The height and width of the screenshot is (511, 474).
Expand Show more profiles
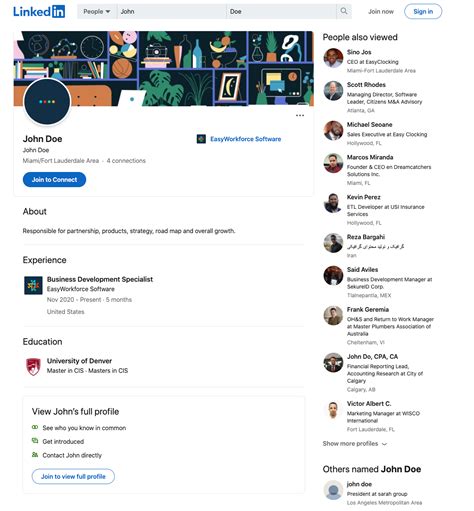355,444
